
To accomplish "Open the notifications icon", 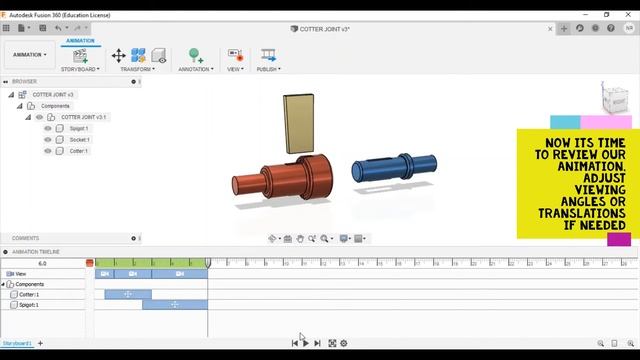I will tap(595, 29).
